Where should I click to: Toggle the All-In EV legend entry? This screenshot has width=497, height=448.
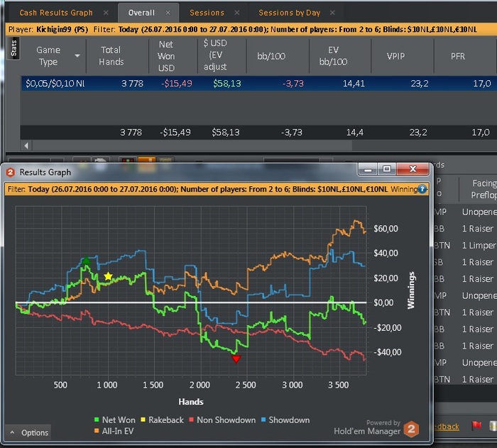tap(114, 431)
